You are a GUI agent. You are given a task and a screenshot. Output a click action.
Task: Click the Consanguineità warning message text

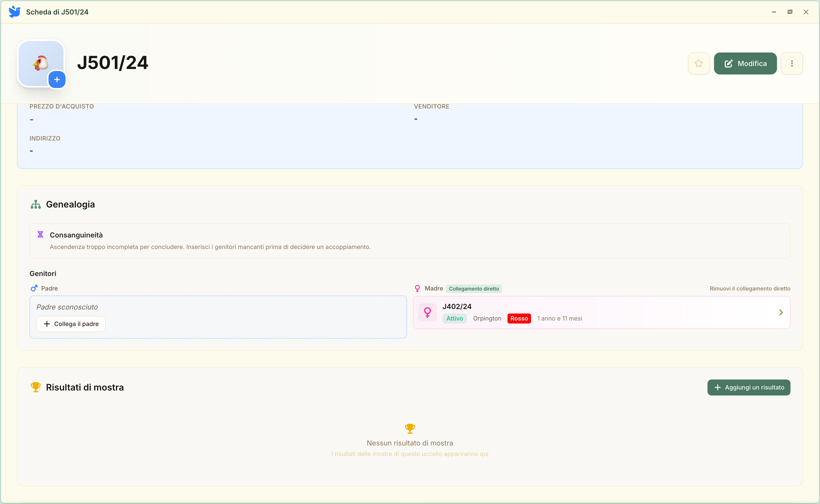pyautogui.click(x=210, y=247)
